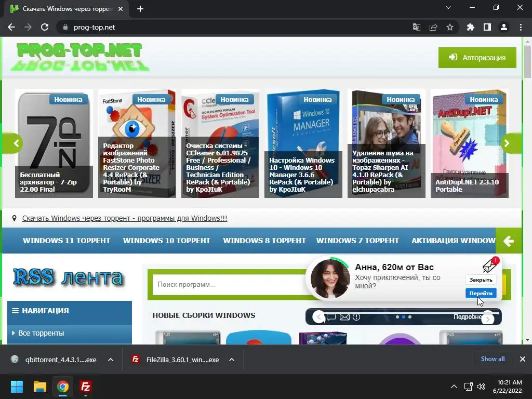Open the Chrome three-dot menu
Viewport: 532px width, 399px height.
521,27
